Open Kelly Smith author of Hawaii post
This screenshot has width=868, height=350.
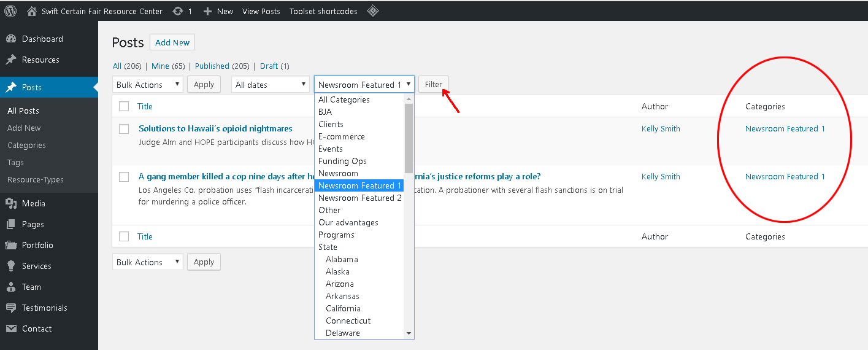click(x=661, y=128)
